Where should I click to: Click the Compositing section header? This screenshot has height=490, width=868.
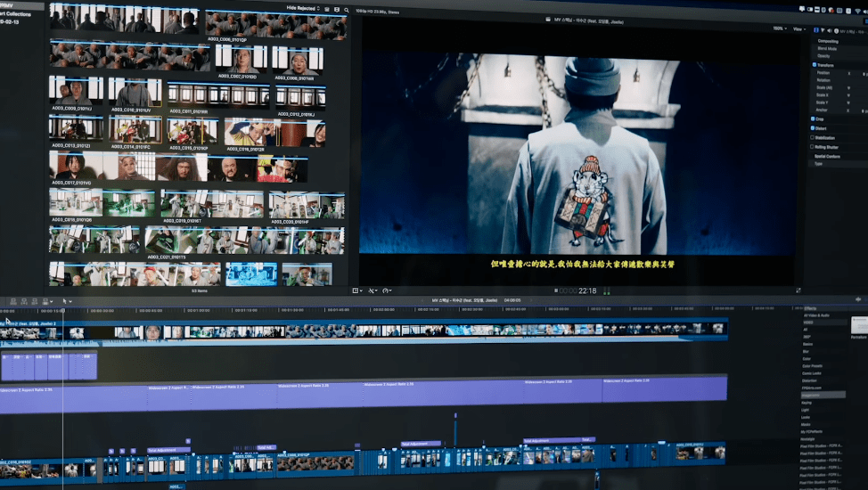828,41
